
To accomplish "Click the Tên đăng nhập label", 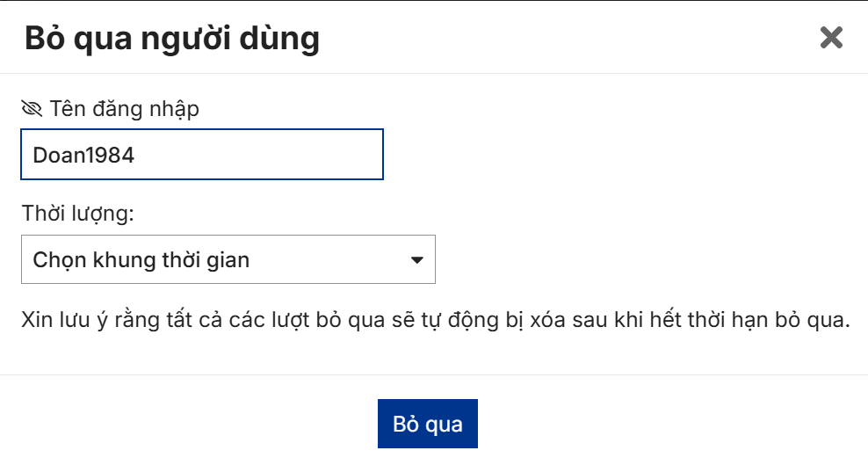I will 124,109.
